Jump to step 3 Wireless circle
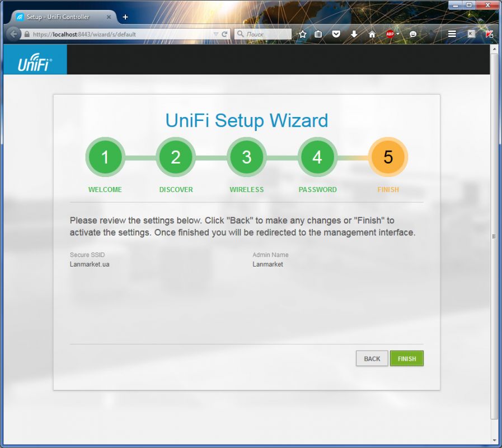This screenshot has height=448, width=502. click(x=246, y=157)
